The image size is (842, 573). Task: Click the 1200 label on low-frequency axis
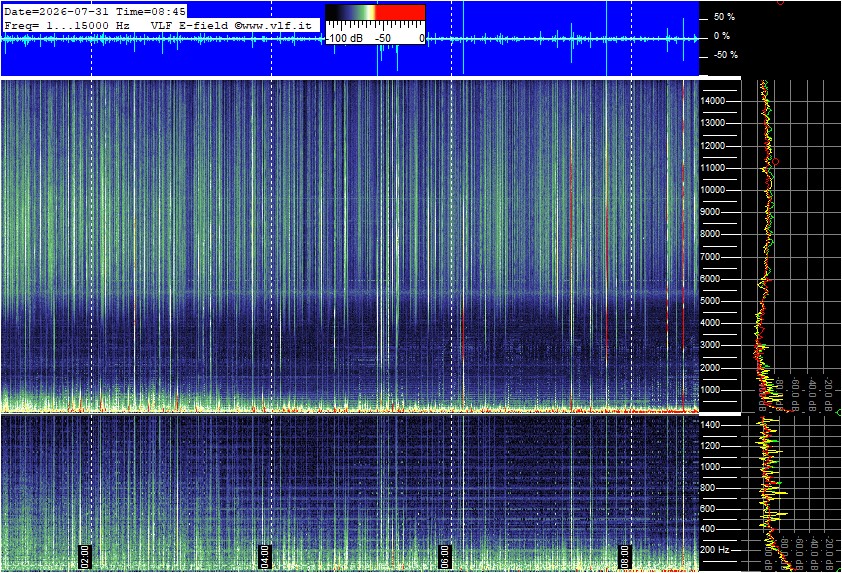[x=710, y=446]
